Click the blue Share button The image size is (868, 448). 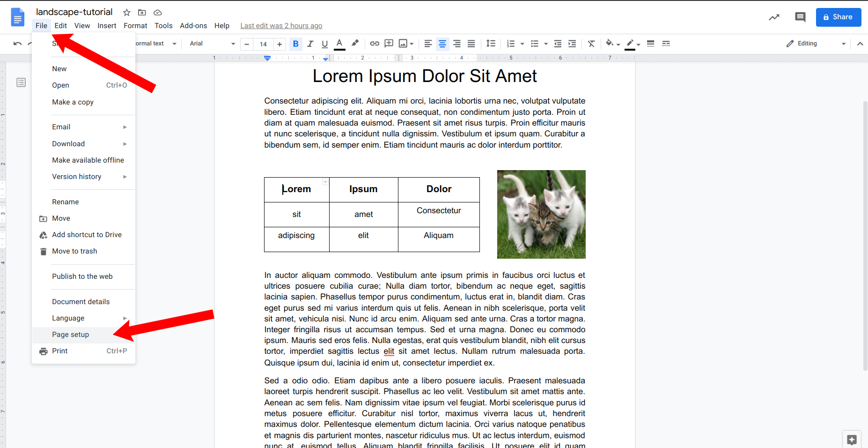[x=838, y=17]
